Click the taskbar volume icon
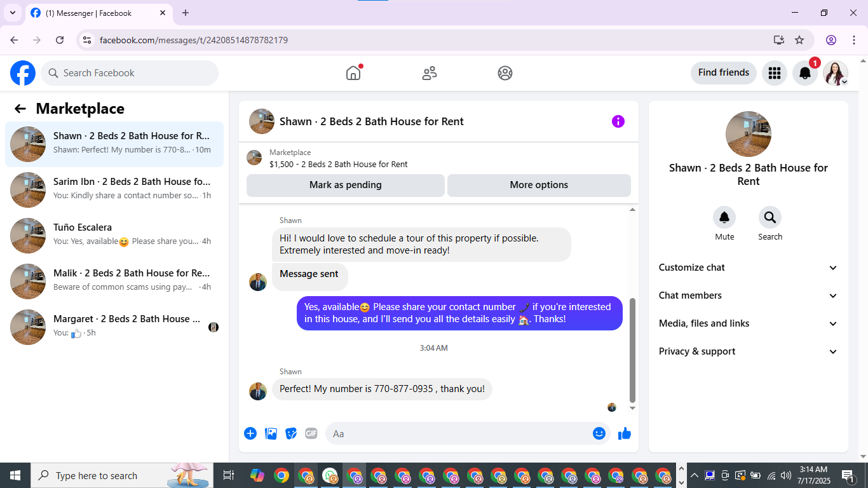The height and width of the screenshot is (488, 868). tap(786, 475)
